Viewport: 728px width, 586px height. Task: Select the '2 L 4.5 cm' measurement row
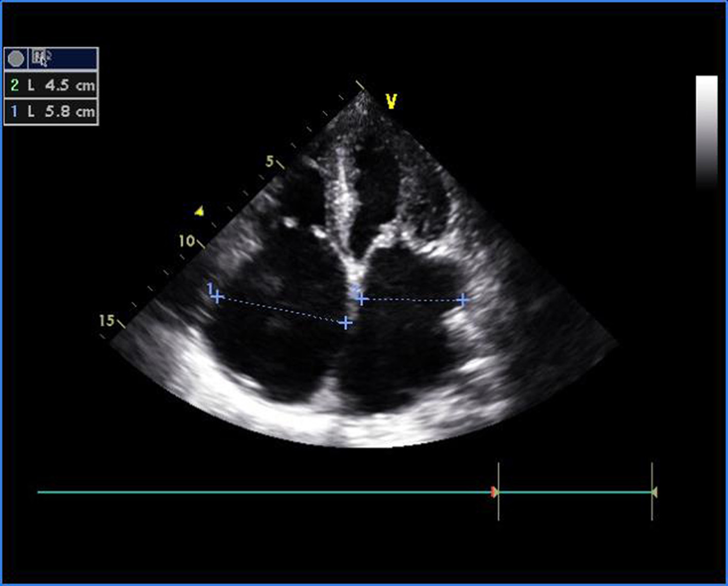point(51,85)
